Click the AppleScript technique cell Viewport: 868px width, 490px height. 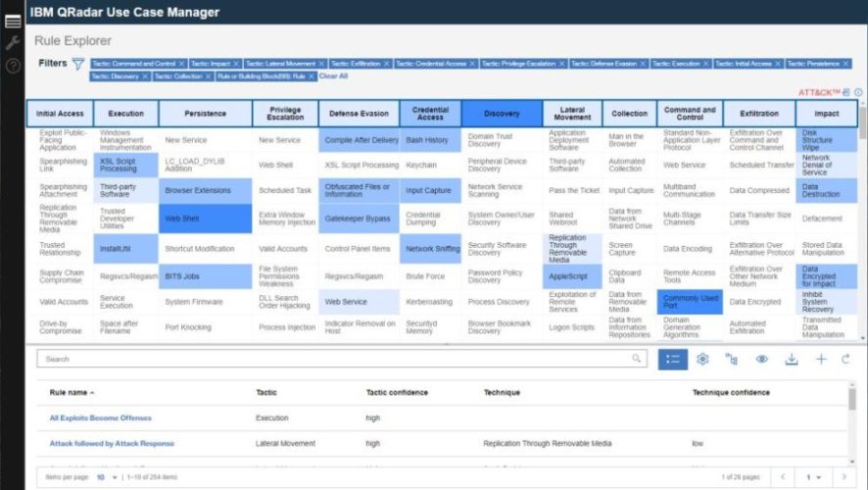[572, 276]
